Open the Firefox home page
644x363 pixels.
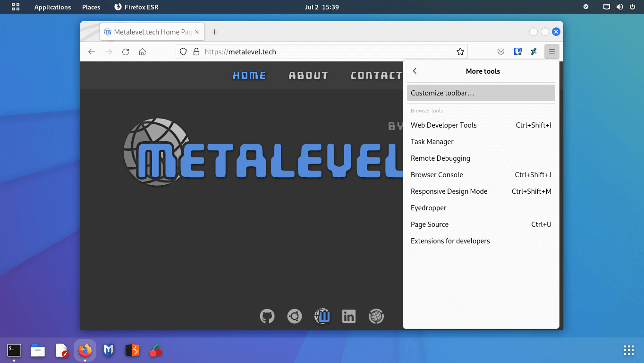[x=143, y=52]
